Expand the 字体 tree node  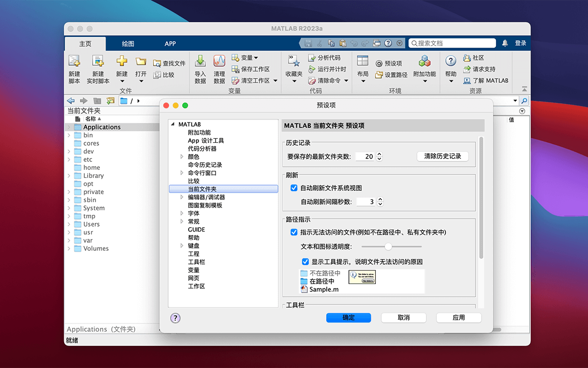(182, 213)
